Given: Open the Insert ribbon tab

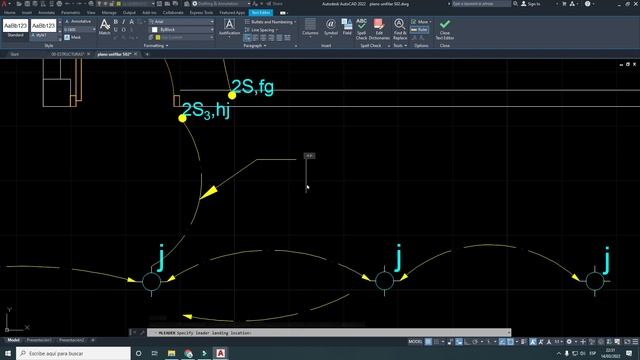Looking at the screenshot, I should (27, 13).
